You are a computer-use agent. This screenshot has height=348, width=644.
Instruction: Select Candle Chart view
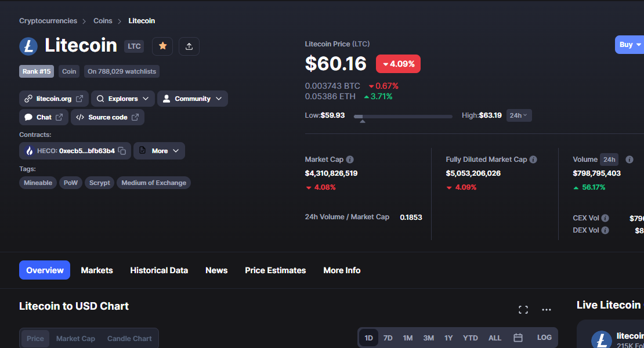tap(129, 339)
